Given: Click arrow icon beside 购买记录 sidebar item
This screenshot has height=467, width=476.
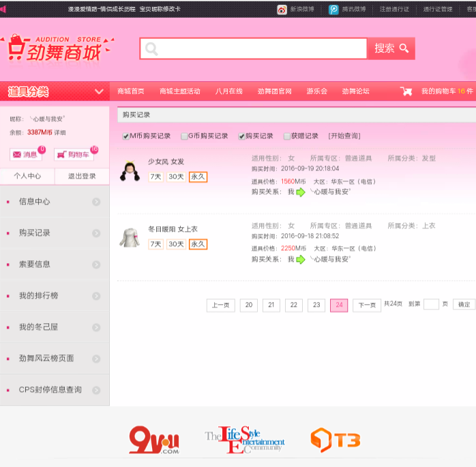Looking at the screenshot, I should (96, 233).
